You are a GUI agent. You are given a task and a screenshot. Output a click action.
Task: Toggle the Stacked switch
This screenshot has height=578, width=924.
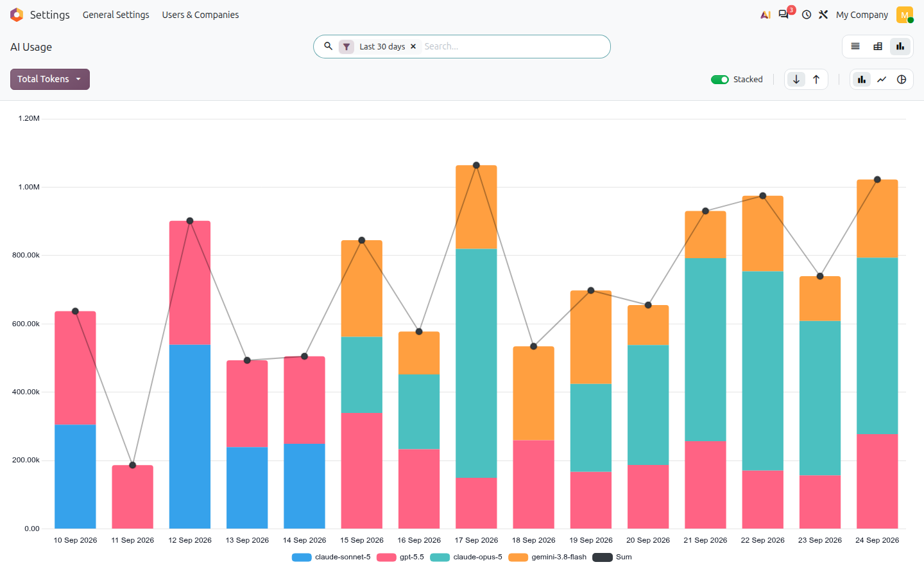[x=720, y=80]
